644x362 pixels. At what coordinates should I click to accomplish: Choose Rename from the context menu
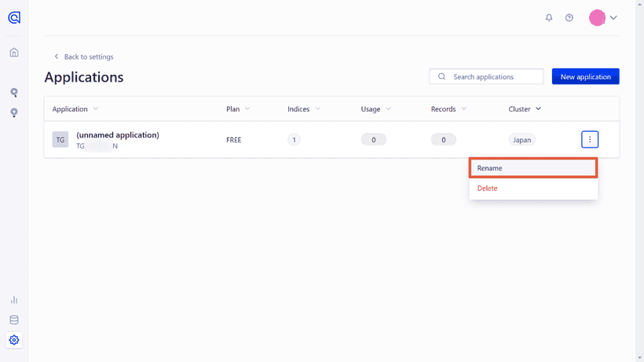(533, 168)
